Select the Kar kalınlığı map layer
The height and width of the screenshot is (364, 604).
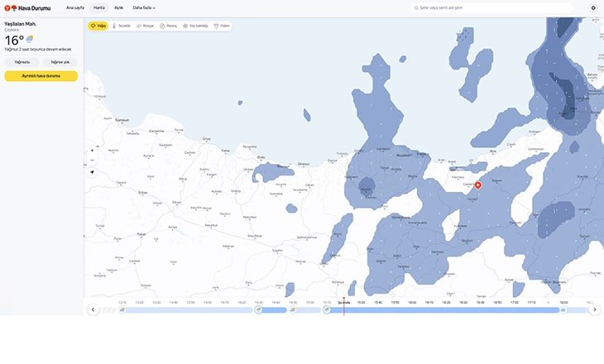pos(196,26)
